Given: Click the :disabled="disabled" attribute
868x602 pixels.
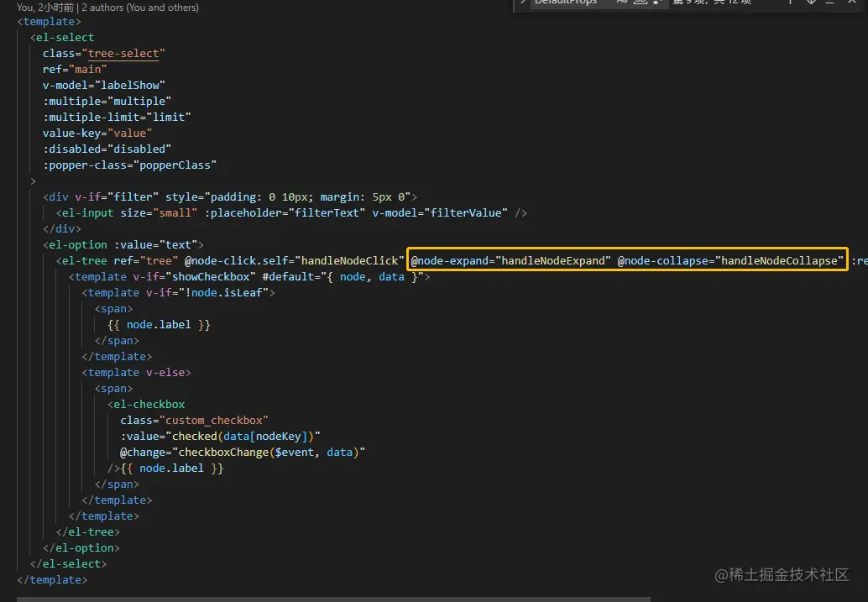Looking at the screenshot, I should tap(107, 149).
